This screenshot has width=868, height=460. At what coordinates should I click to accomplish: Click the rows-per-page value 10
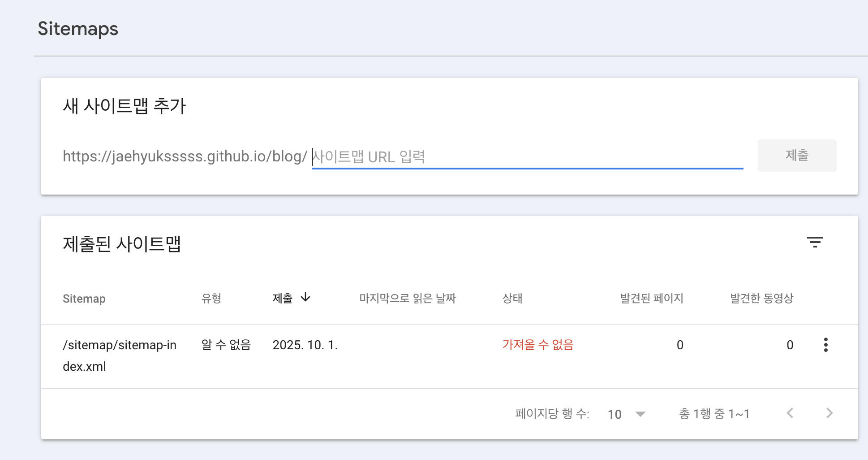coord(614,414)
